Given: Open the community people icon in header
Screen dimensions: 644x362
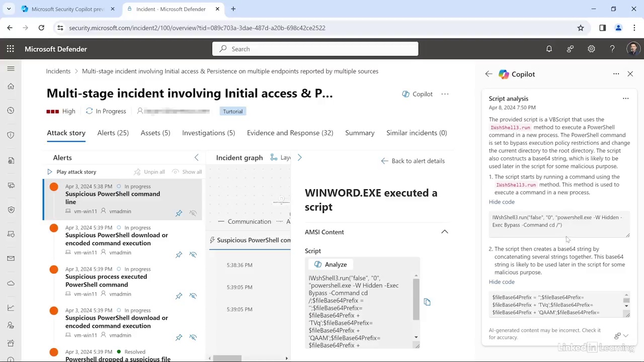Looking at the screenshot, I should tap(570, 49).
